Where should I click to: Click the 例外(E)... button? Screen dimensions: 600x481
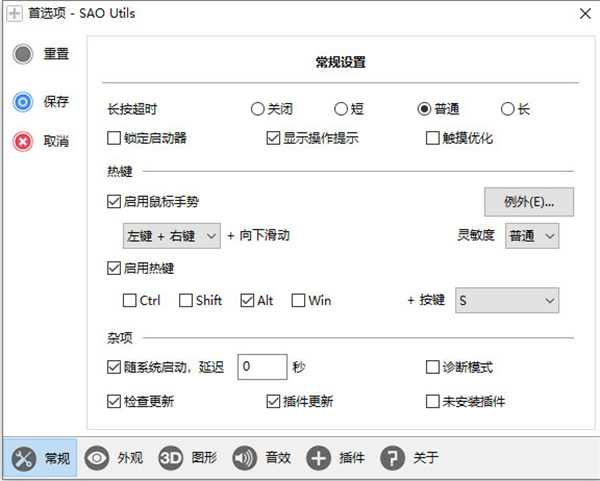click(x=529, y=202)
